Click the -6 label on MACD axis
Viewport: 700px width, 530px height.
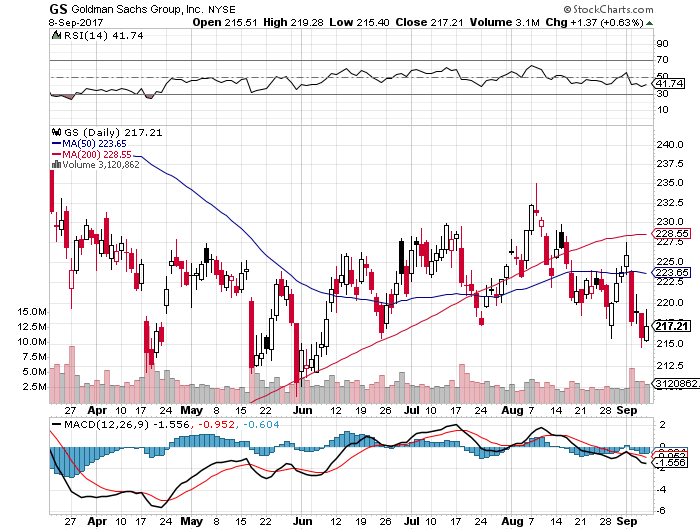click(661, 510)
